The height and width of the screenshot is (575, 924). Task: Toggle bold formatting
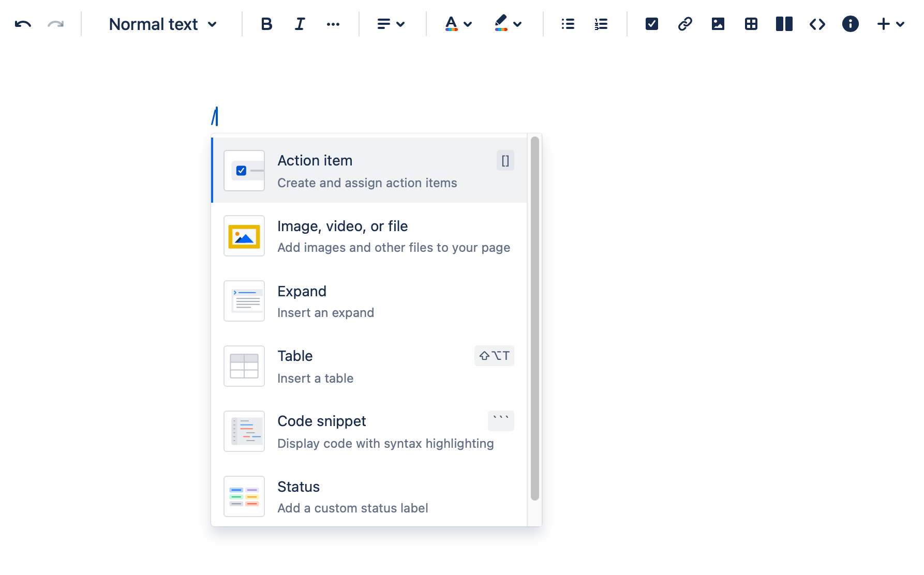(266, 24)
